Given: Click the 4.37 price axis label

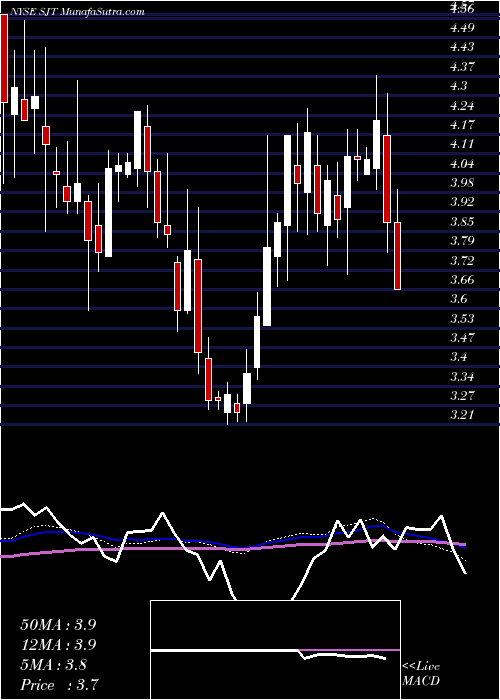Looking at the screenshot, I should click(462, 67).
